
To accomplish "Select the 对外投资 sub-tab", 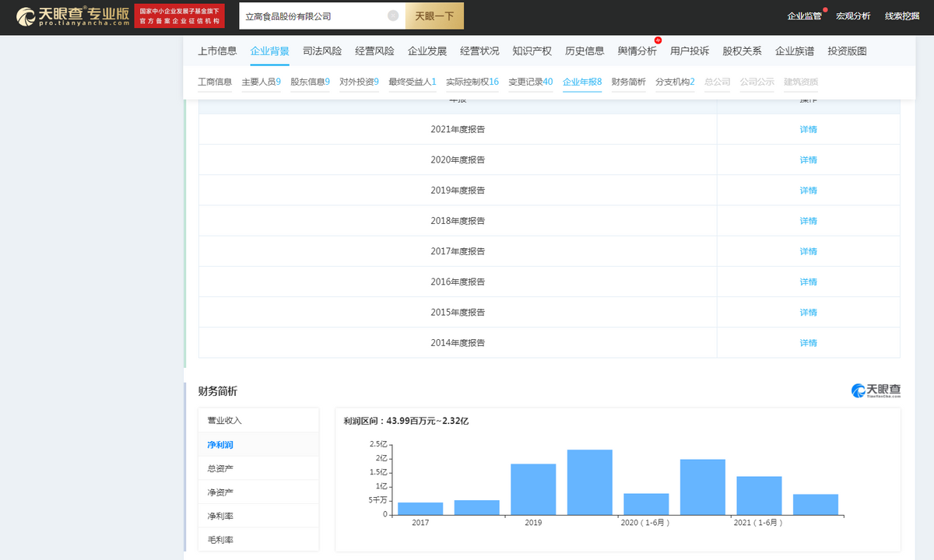I will 359,82.
